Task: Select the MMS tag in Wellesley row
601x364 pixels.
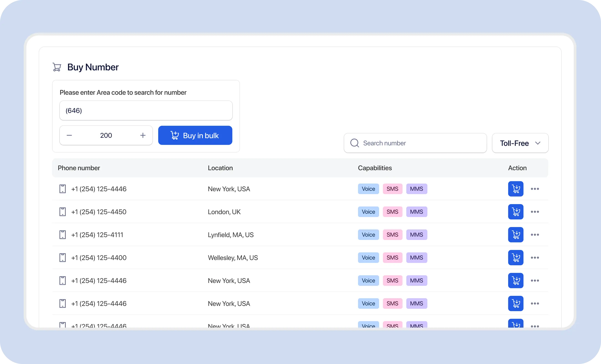Action: (x=416, y=258)
